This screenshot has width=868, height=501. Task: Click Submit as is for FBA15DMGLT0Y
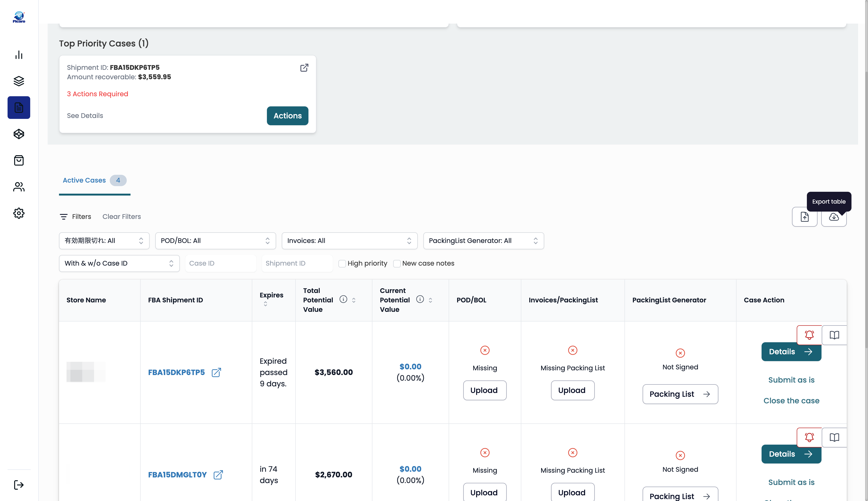coord(791,482)
